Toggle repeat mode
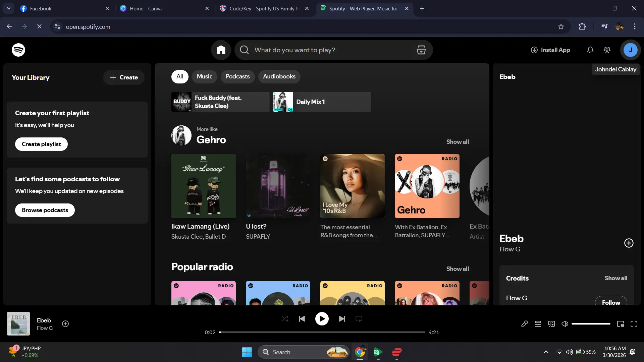644x362 pixels. 359,319
